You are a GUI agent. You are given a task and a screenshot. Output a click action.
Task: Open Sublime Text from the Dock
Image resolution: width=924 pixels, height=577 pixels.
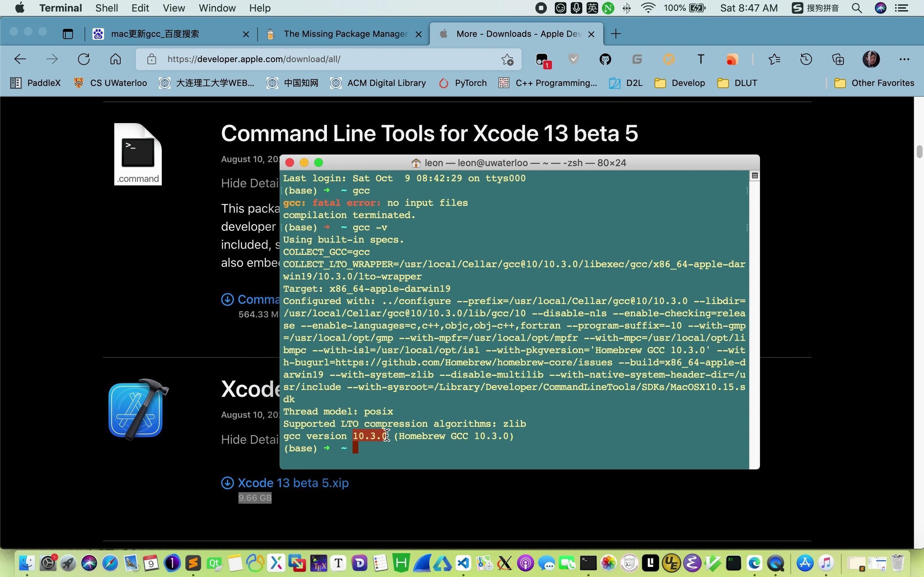[193, 563]
